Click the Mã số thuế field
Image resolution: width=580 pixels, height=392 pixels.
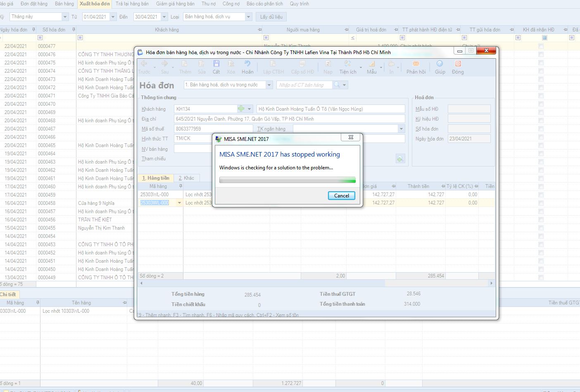coord(213,129)
